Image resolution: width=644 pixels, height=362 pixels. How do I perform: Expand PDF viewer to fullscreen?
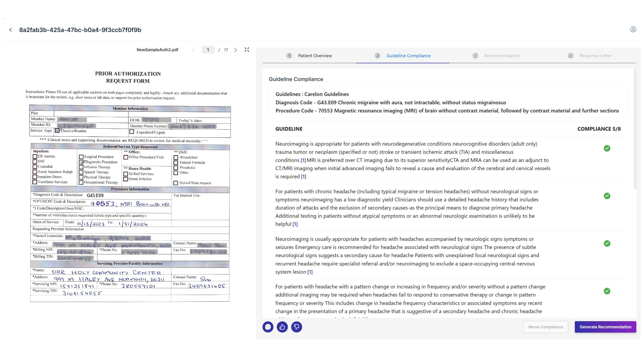[x=247, y=50]
